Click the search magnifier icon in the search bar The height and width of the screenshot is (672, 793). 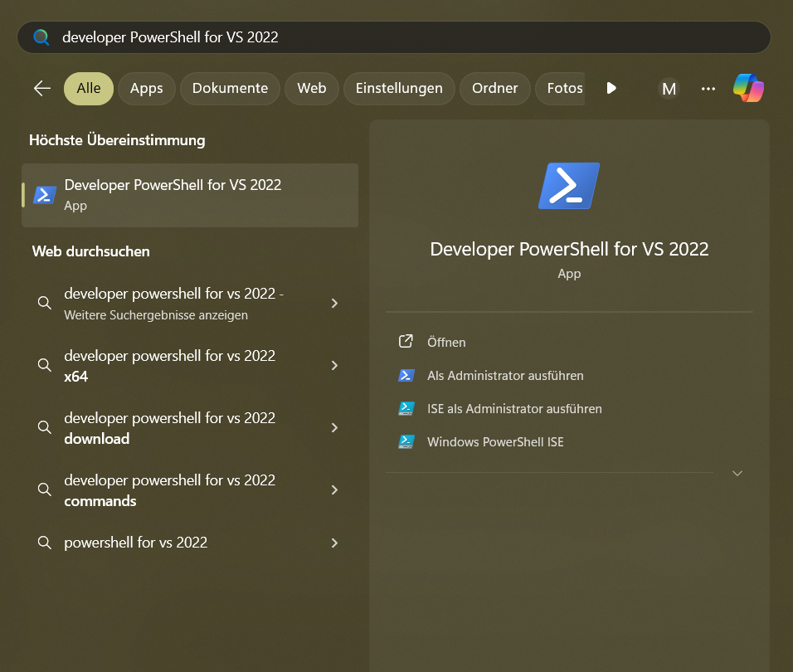(41, 37)
